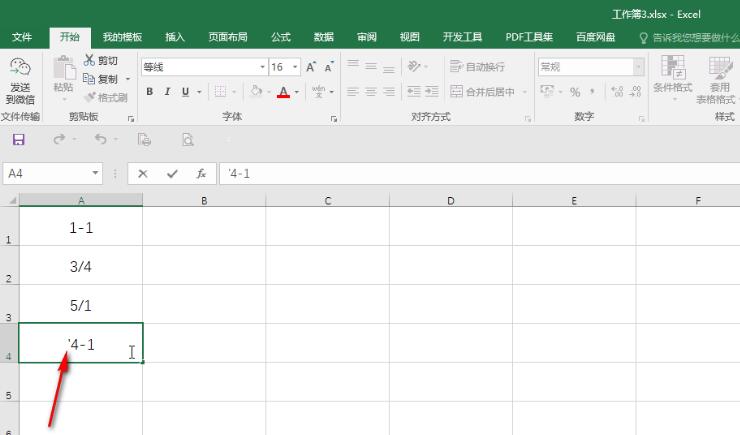Cancel the entry with the X icon

143,173
